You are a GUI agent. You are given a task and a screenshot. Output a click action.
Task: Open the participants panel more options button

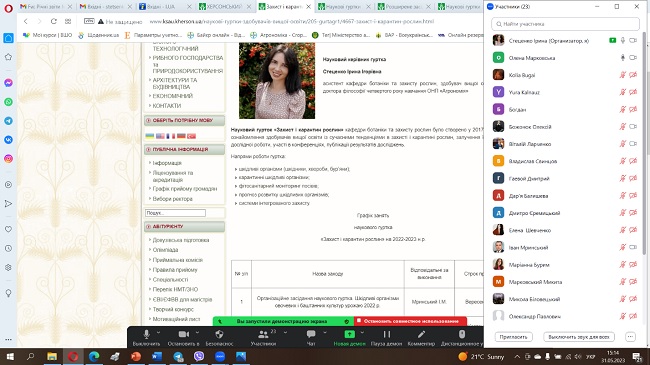tap(630, 337)
